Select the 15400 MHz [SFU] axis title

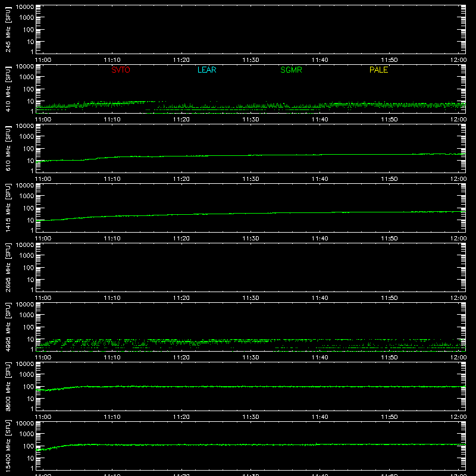click(8, 446)
